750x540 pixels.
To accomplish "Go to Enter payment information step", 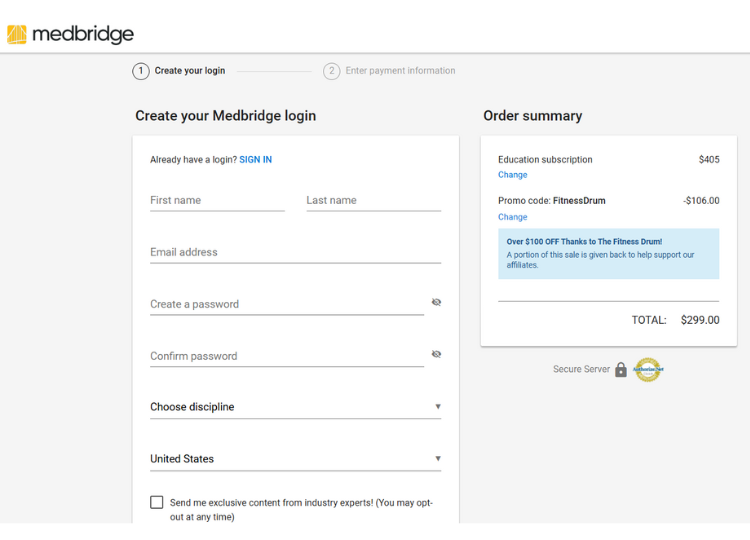I will point(400,71).
